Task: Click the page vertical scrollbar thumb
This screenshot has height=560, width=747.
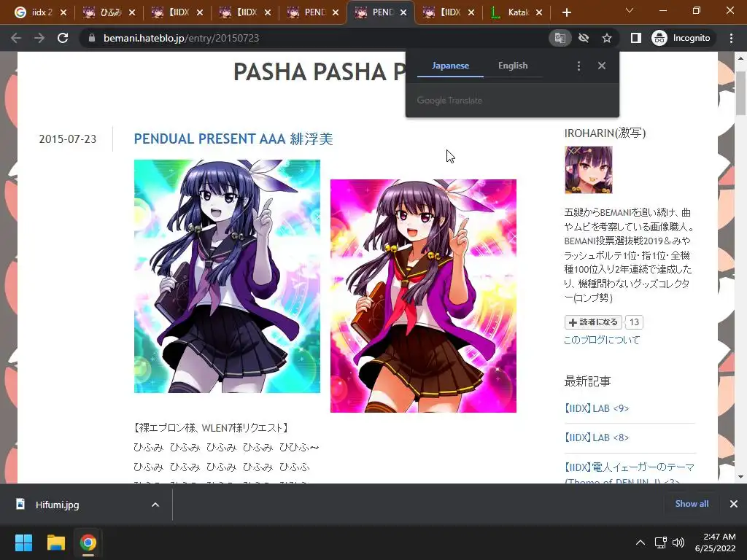Action: pos(740,93)
